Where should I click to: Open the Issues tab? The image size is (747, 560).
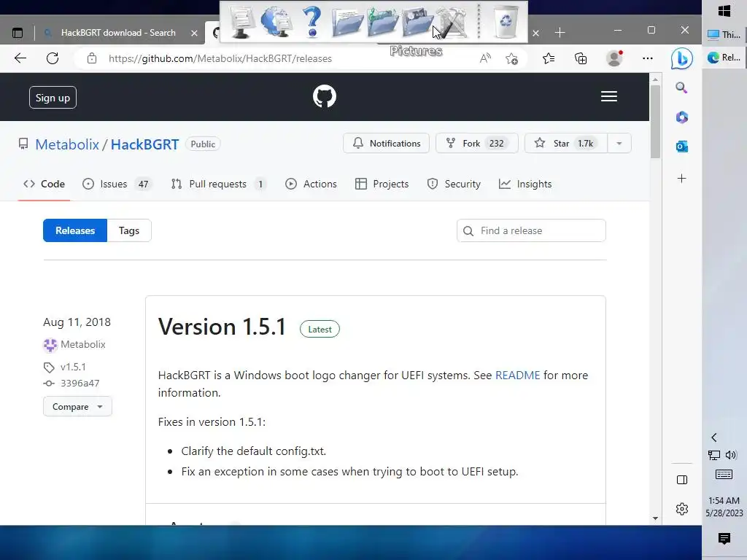[x=117, y=184]
